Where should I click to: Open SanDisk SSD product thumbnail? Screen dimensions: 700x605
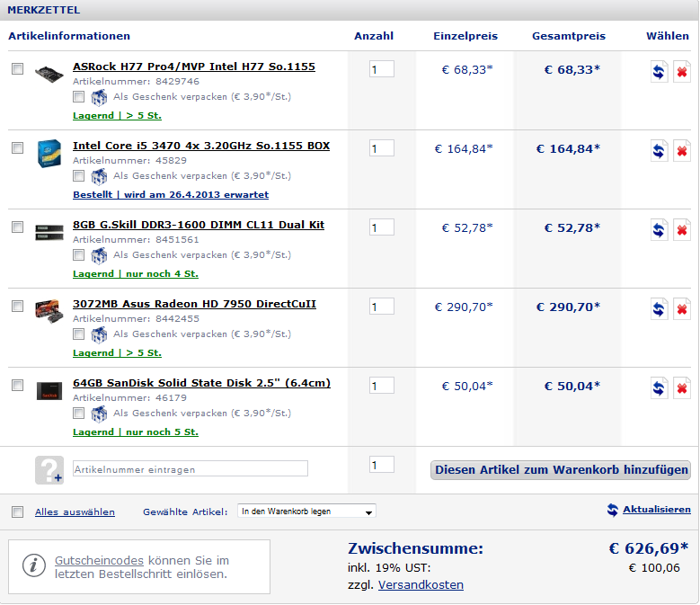click(x=49, y=391)
